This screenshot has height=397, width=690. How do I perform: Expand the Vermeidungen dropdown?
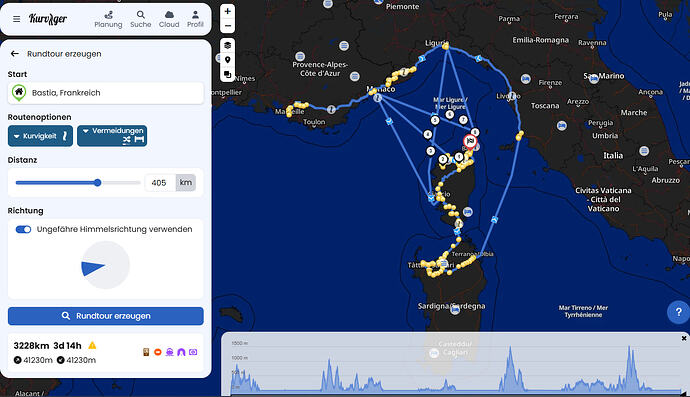(112, 136)
